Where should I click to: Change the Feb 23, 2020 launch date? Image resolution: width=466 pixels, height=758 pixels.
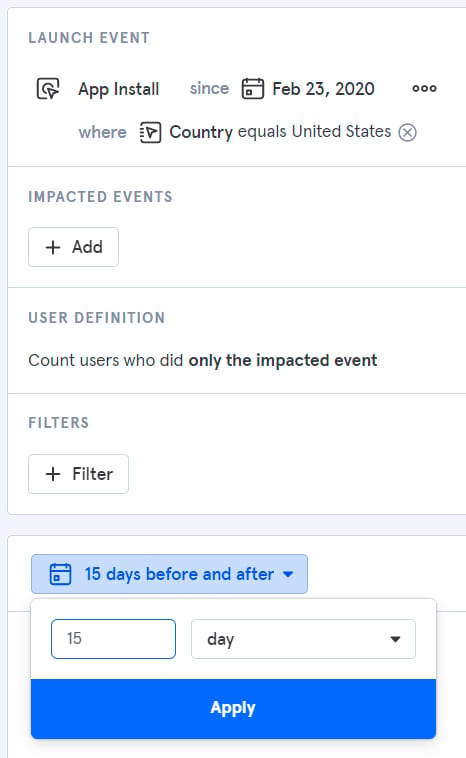coord(323,89)
